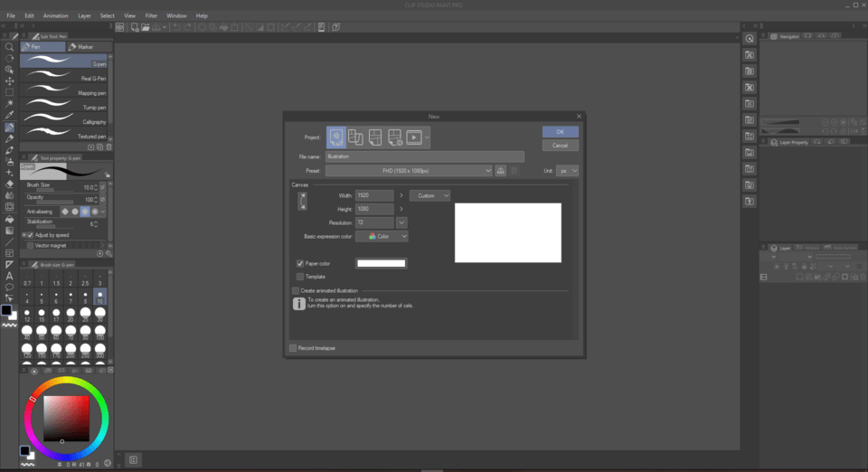Select the Mapping pen sub tool

click(x=64, y=90)
